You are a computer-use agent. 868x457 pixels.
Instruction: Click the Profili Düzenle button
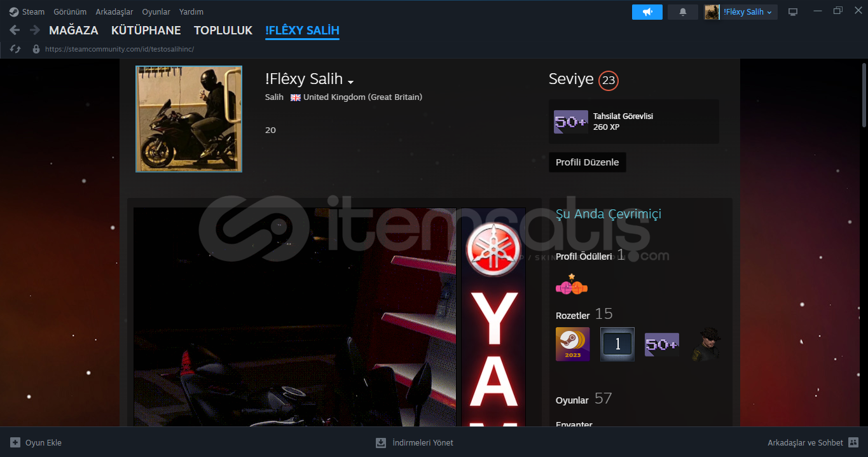tap(588, 162)
